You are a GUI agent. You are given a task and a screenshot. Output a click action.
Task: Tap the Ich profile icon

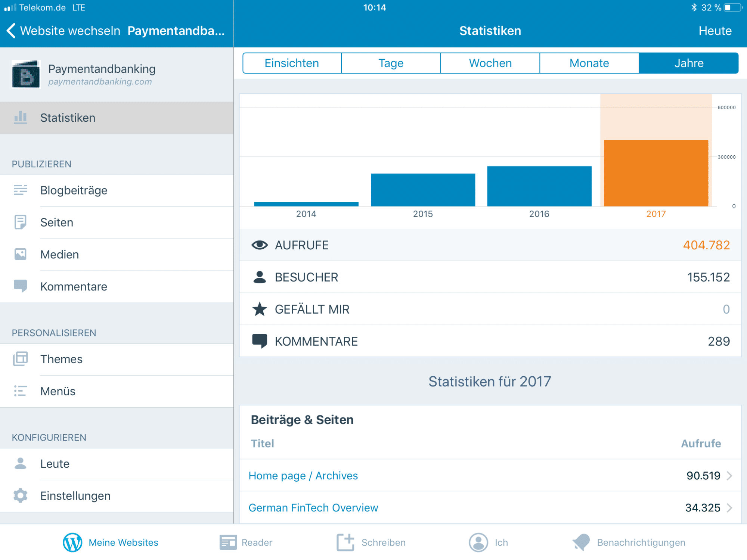(x=478, y=542)
